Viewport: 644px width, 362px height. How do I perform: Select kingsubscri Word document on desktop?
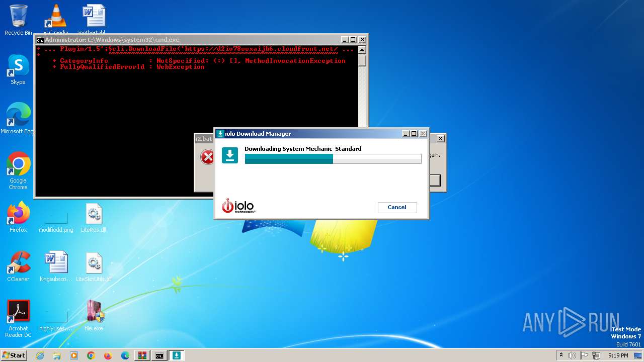pos(56,266)
